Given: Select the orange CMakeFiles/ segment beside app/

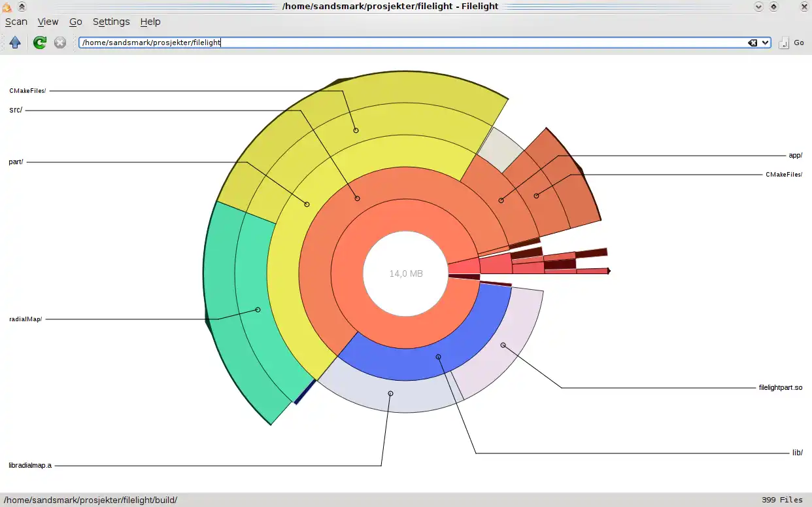Looking at the screenshot, I should [x=536, y=196].
